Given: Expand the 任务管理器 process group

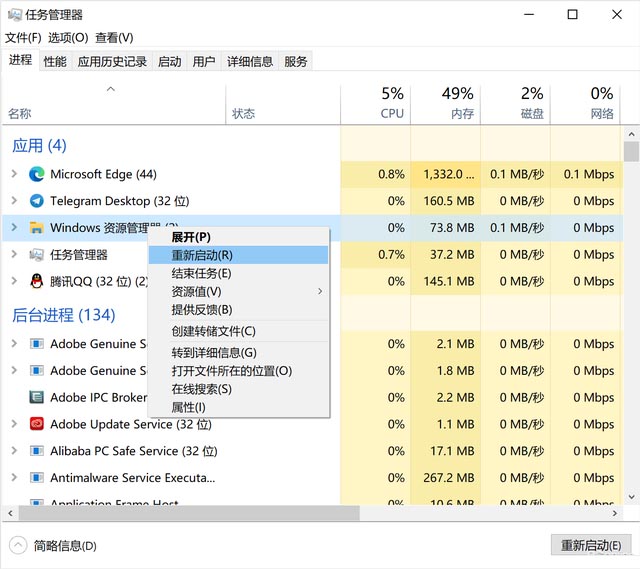Looking at the screenshot, I should (x=14, y=254).
